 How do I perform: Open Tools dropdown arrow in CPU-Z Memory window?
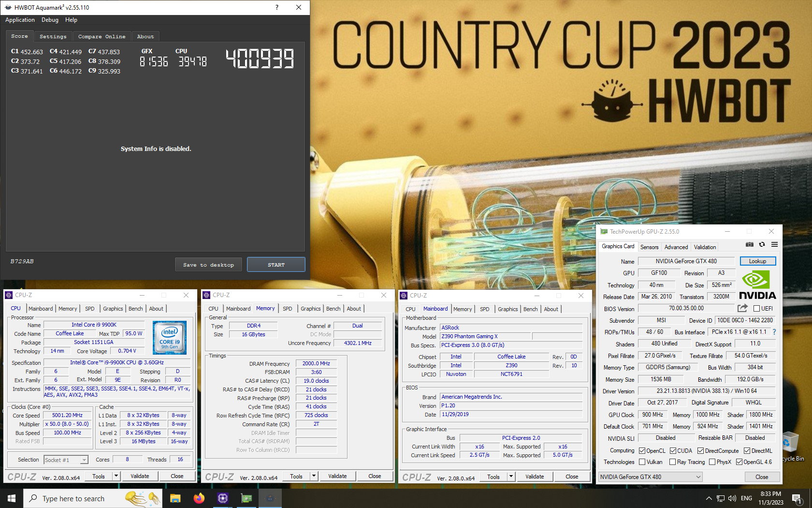[x=314, y=476]
